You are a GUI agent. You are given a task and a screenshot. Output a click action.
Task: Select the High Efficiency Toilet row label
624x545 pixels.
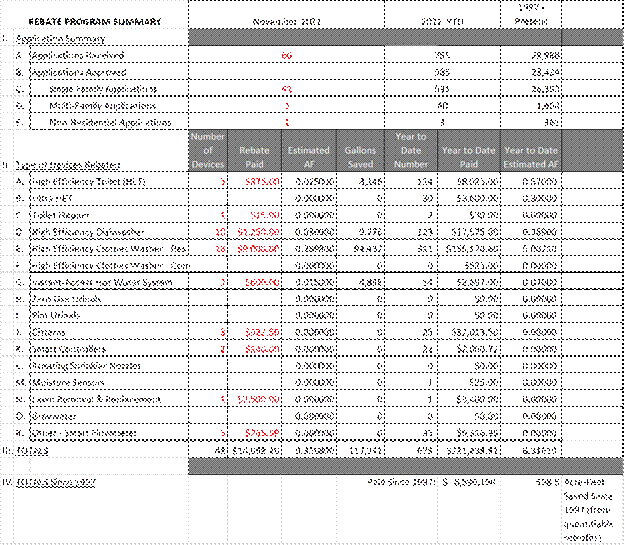tap(88, 182)
